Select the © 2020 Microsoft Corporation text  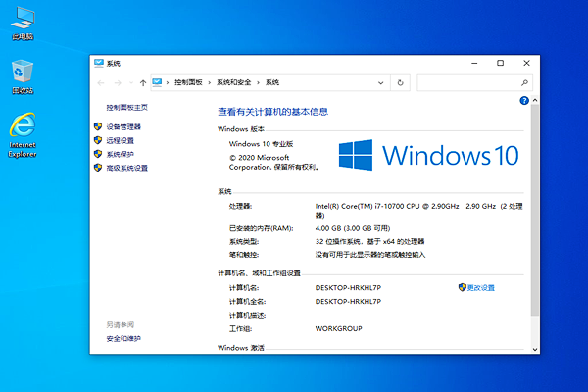point(274,162)
